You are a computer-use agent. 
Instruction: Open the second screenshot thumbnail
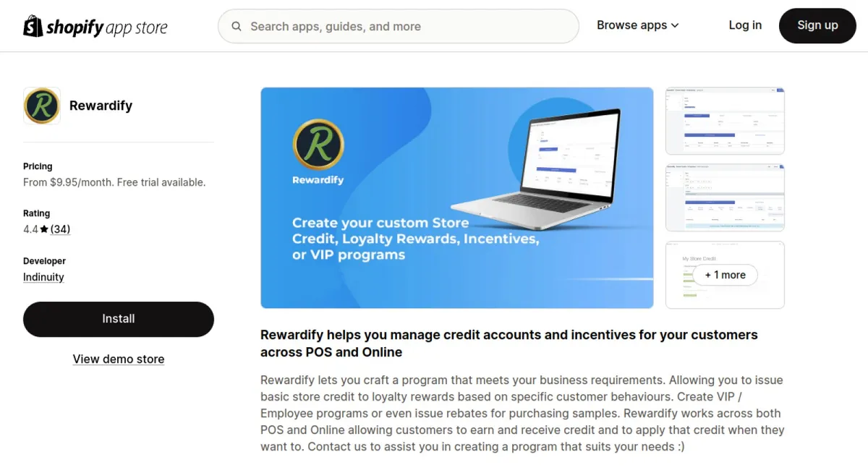pyautogui.click(x=725, y=198)
